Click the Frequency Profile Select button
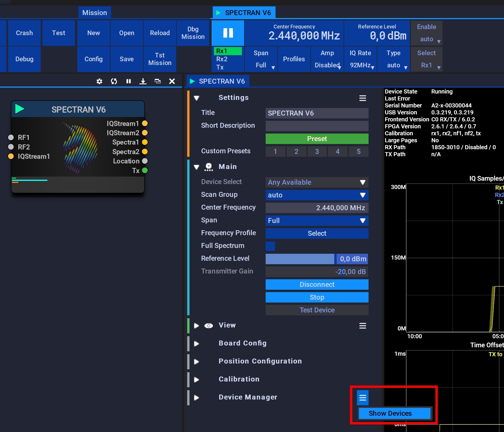The image size is (504, 432). tap(317, 233)
